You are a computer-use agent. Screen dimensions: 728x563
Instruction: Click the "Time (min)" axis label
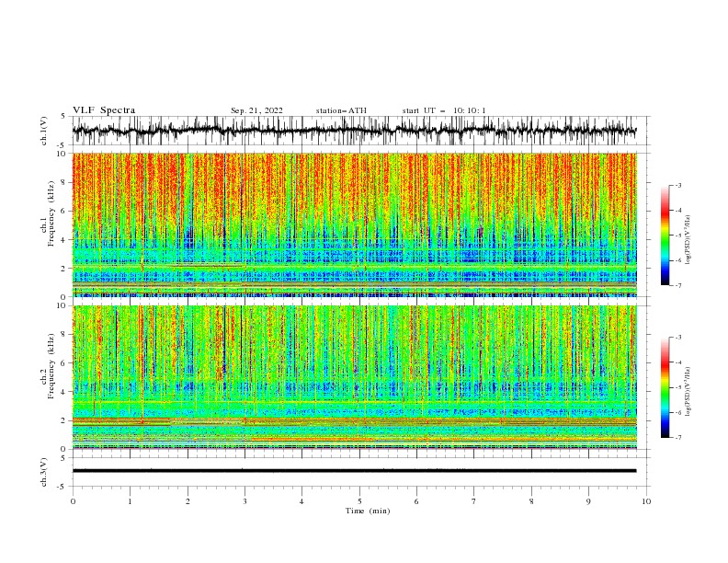click(x=368, y=511)
